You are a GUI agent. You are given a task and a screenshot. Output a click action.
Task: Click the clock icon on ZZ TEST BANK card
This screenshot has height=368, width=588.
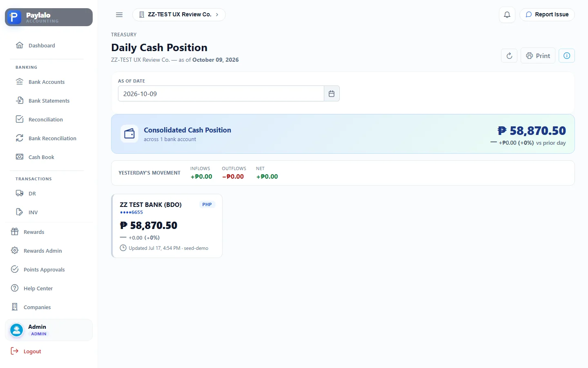123,248
